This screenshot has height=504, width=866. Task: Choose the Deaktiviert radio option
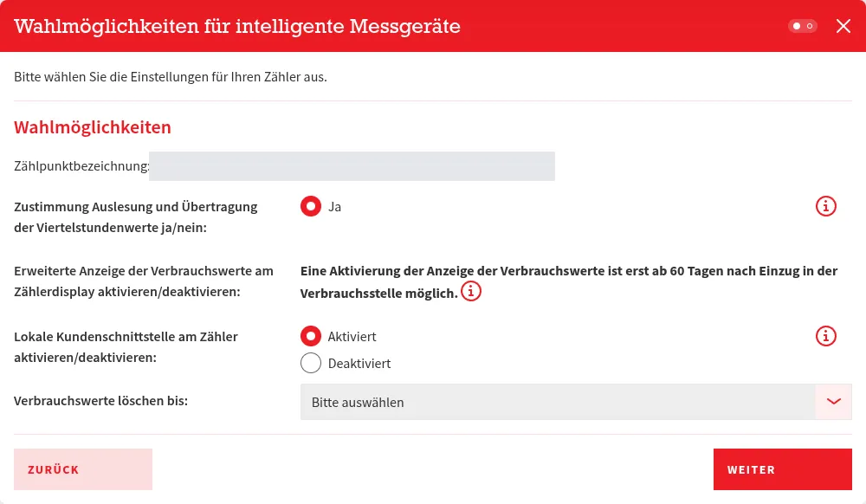(x=311, y=363)
